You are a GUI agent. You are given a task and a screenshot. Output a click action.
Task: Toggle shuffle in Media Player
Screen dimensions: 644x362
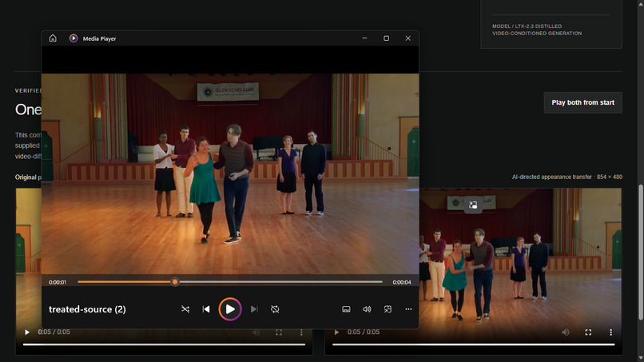pos(185,309)
